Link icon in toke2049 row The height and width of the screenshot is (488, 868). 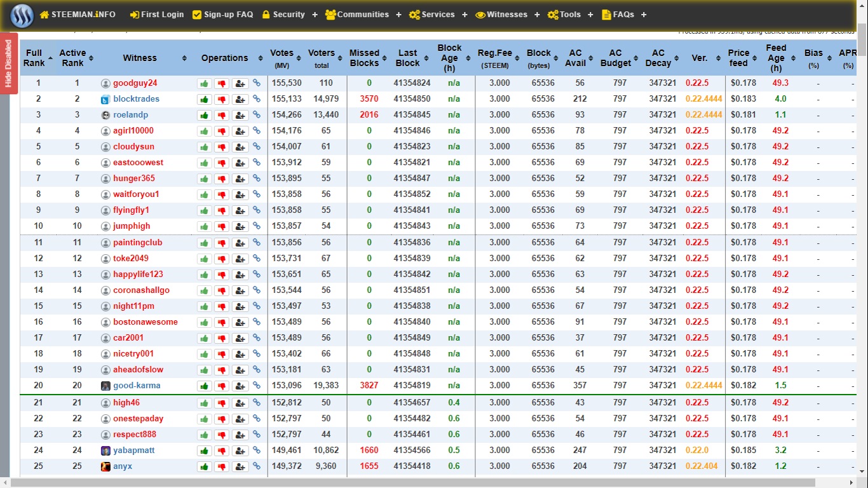(257, 259)
